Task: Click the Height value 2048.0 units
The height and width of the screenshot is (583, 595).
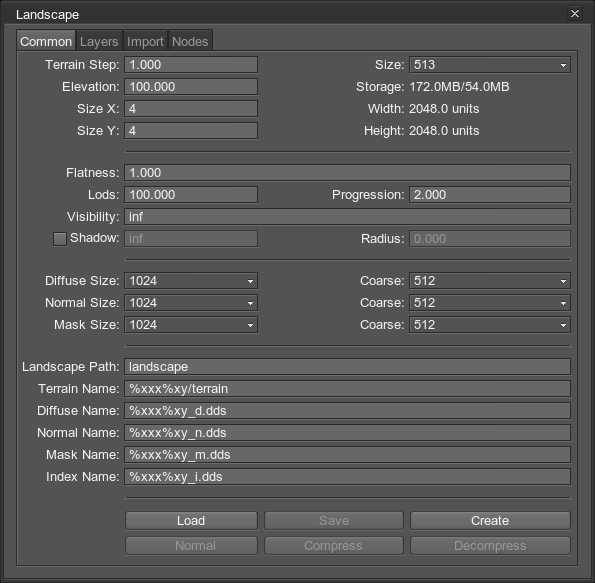Action: (444, 131)
